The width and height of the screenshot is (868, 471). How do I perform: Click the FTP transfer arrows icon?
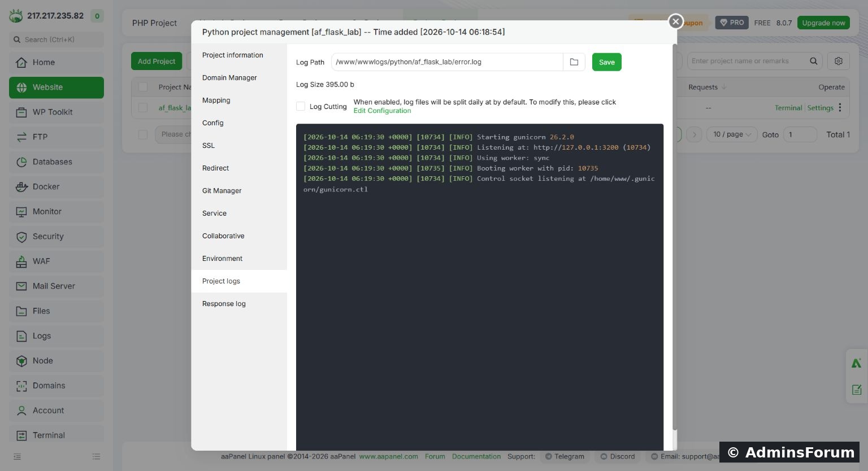pyautogui.click(x=21, y=137)
